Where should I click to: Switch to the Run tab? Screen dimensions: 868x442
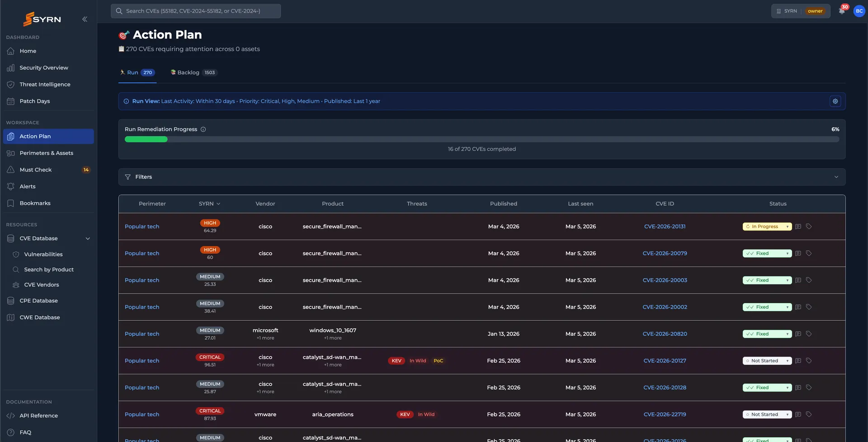(x=137, y=73)
